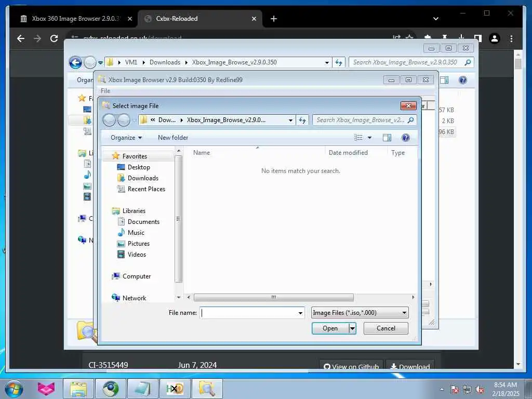Image resolution: width=532 pixels, height=399 pixels.
Task: Change view style icon in dialog toolbar
Action: pos(358,137)
